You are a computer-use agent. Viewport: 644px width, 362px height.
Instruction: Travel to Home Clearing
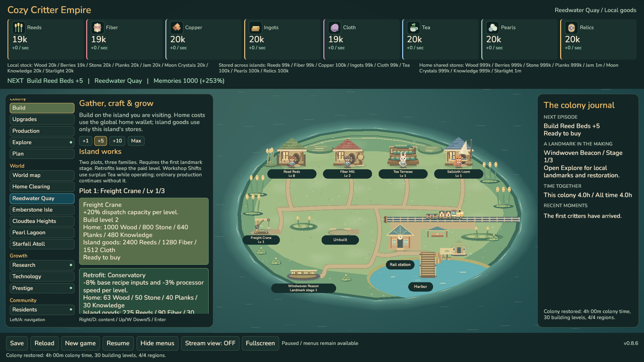[42, 187]
